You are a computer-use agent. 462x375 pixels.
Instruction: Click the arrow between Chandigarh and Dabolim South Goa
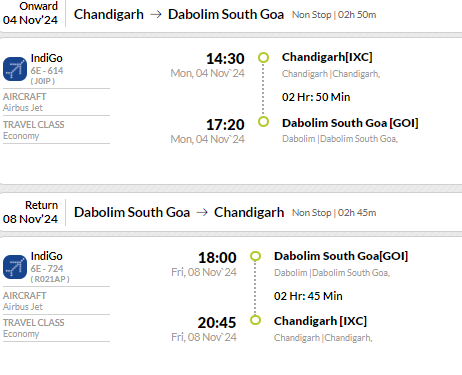[x=156, y=15]
